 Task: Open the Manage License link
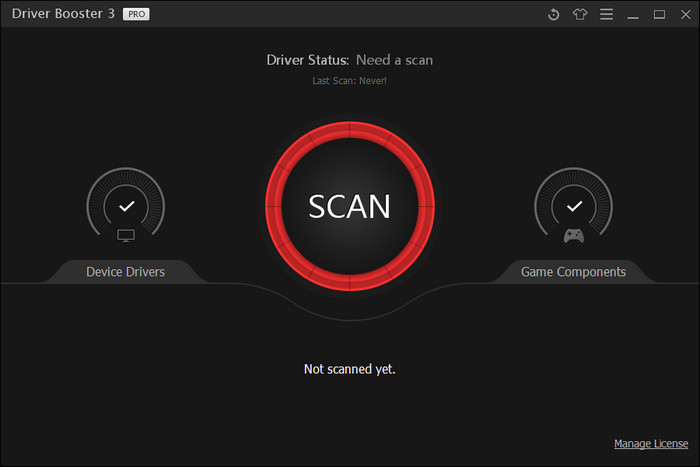(x=651, y=443)
